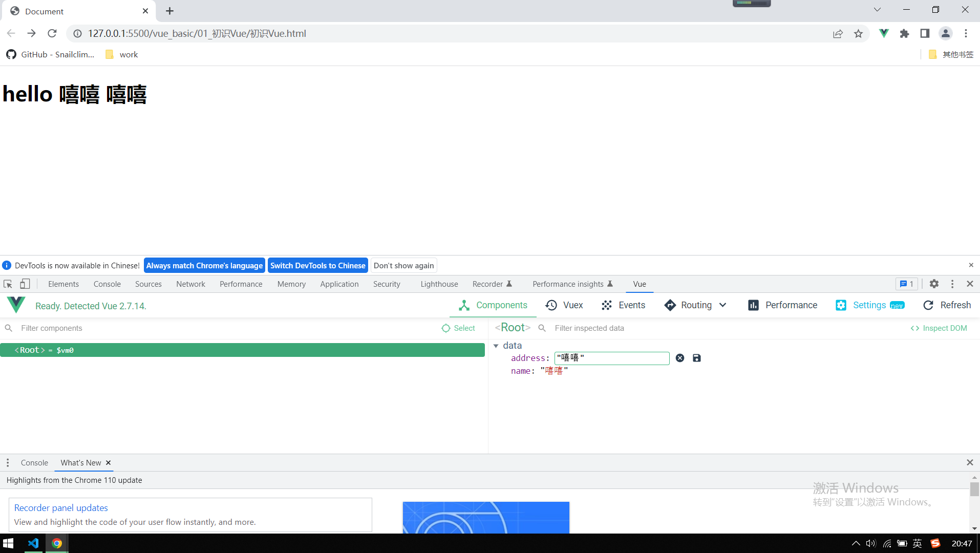Click Select component button

click(x=458, y=328)
